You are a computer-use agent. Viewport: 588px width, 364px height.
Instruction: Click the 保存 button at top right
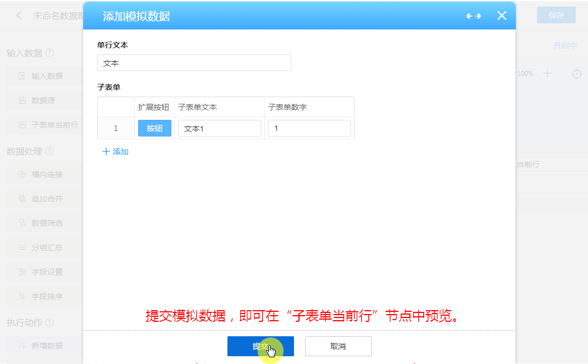point(556,16)
